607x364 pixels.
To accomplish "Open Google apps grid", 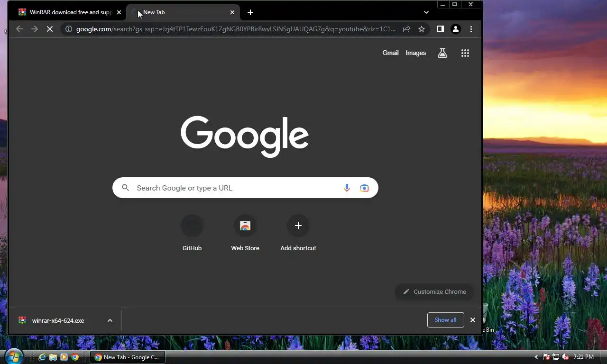I will [x=465, y=53].
